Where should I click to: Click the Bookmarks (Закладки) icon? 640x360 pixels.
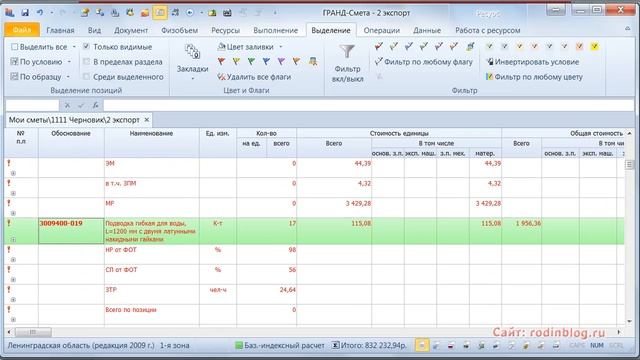click(x=192, y=51)
